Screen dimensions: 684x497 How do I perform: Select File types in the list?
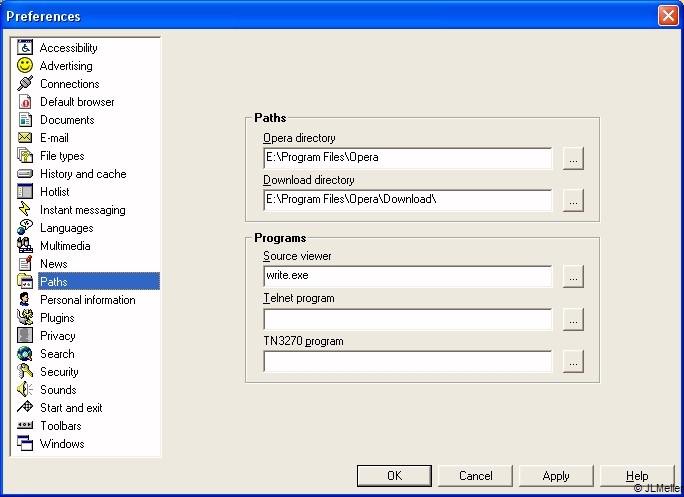click(62, 156)
